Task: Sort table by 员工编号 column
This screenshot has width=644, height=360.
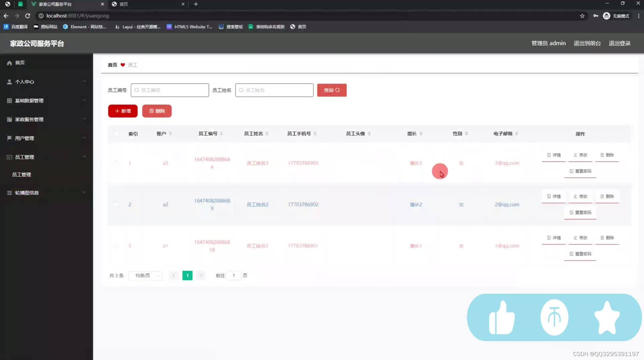Action: 221,134
